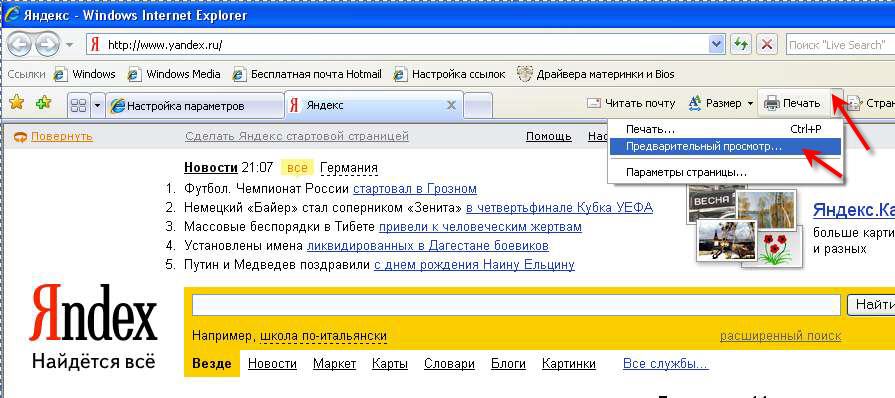The image size is (895, 398).
Task: Click the Найти search button
Action: pos(872,305)
